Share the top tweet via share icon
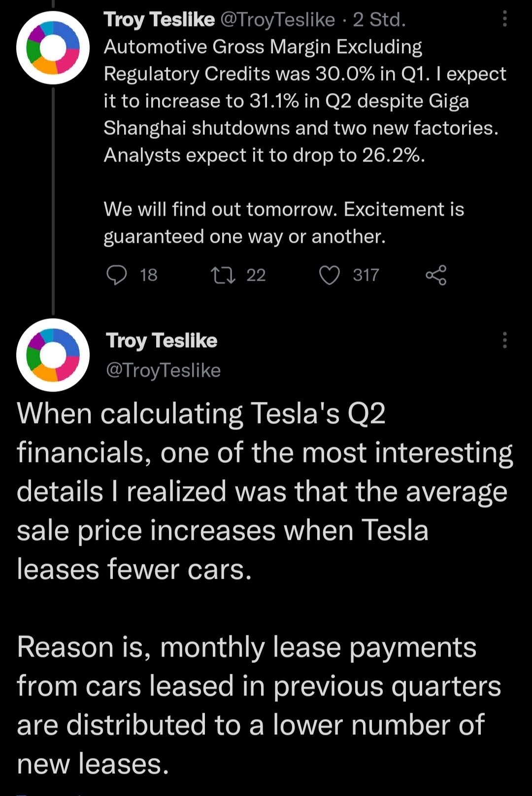 point(436,275)
